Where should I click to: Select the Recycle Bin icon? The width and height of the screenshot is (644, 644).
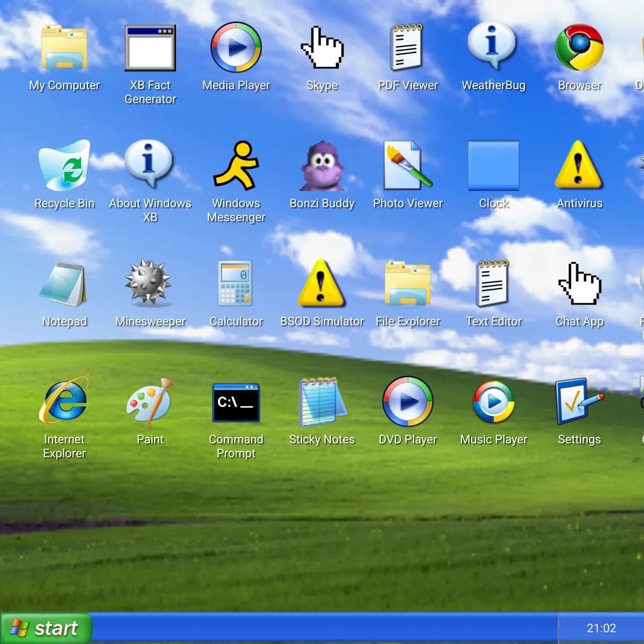click(x=64, y=165)
